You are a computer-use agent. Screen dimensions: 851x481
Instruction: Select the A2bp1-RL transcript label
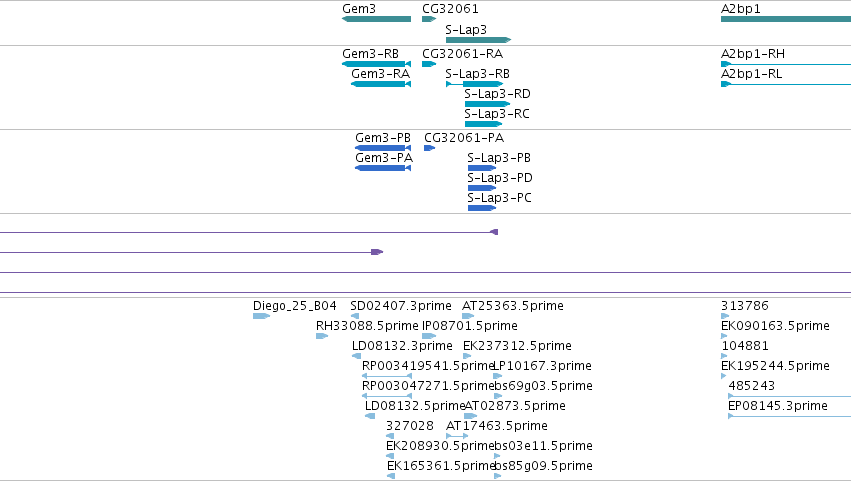pos(752,74)
